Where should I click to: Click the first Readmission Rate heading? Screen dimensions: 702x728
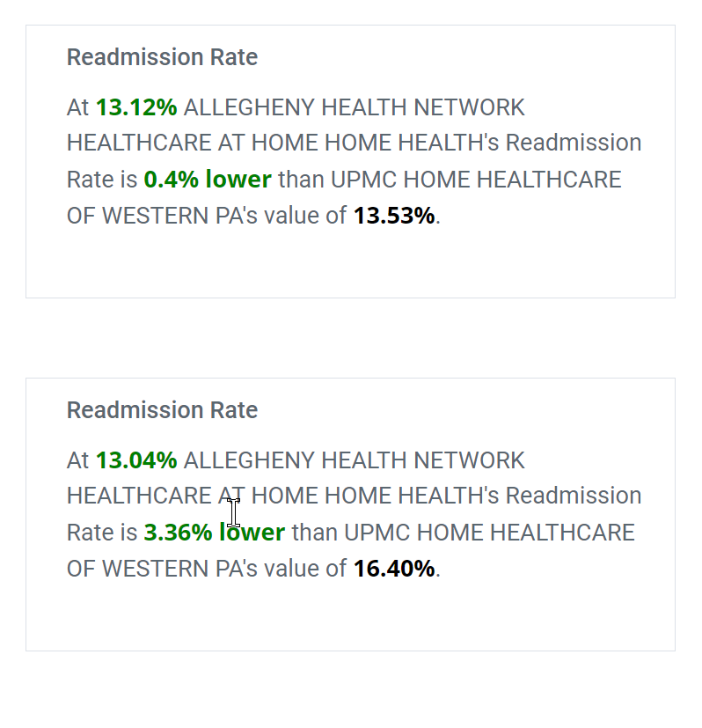pyautogui.click(x=162, y=57)
